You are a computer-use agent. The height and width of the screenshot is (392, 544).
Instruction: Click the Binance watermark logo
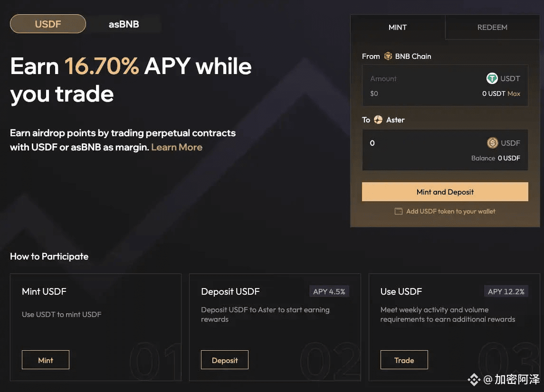coord(474,380)
